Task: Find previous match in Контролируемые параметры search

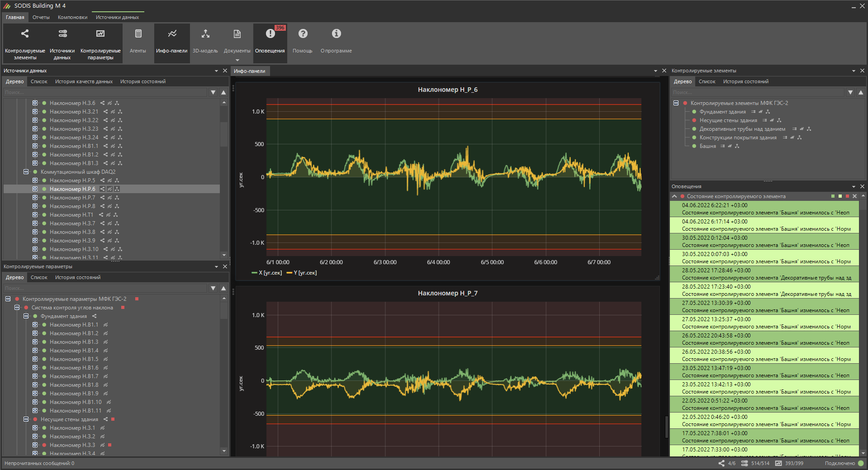Action: (x=223, y=288)
